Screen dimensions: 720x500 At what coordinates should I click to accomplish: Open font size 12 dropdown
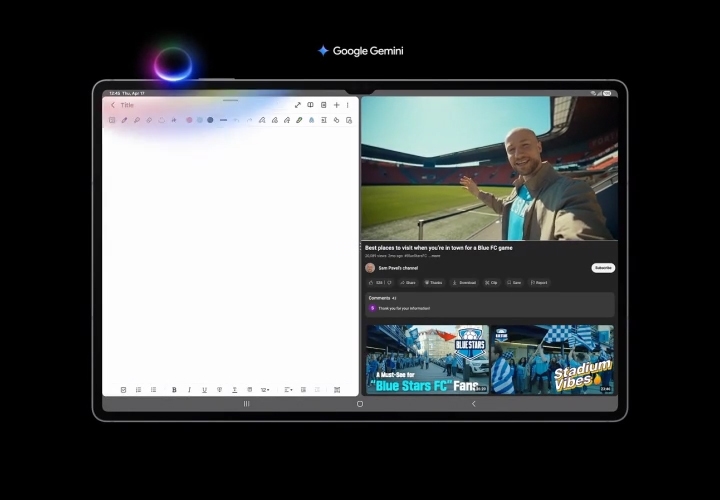tap(265, 390)
